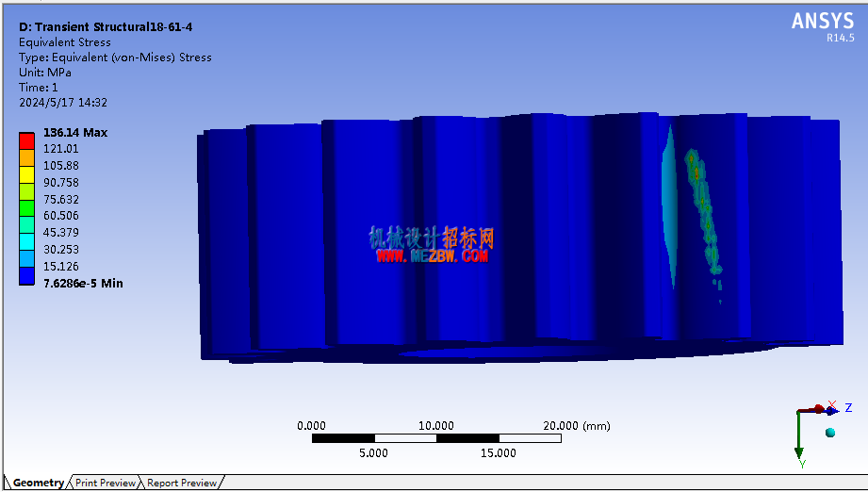Screen dimensions: 868x492
Task: Select the 136.14 Max legend value
Action: (x=75, y=132)
